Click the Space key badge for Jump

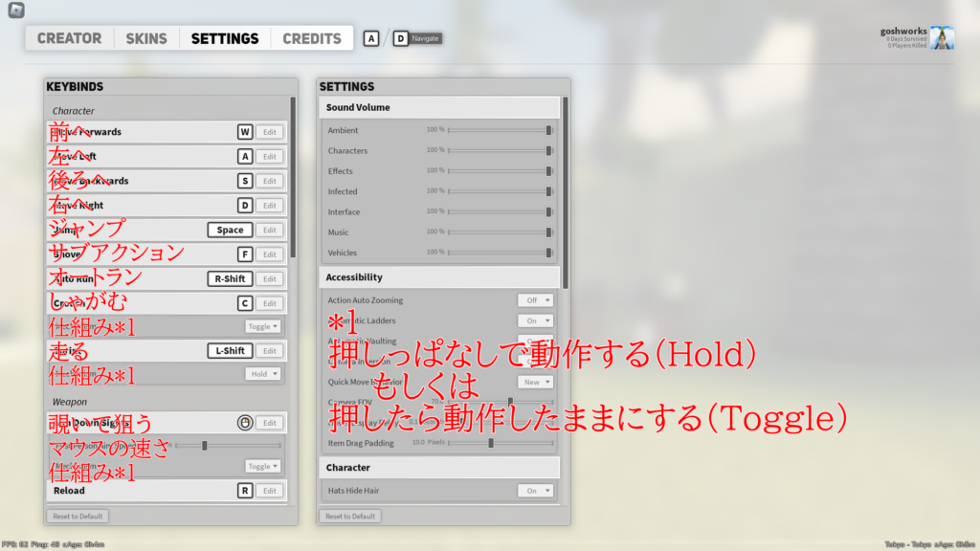pyautogui.click(x=230, y=230)
